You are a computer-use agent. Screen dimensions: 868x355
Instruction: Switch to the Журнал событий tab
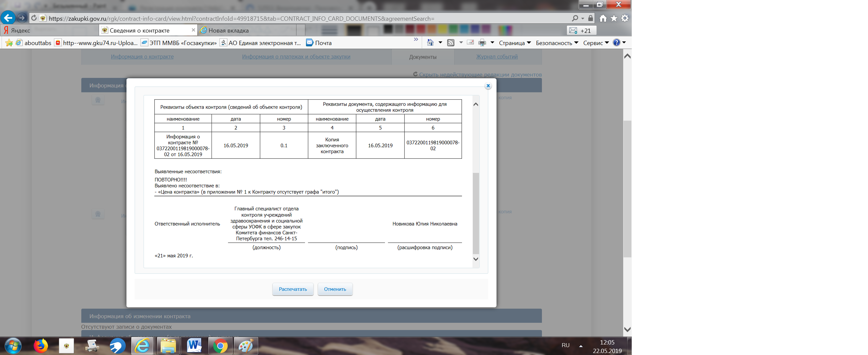tap(497, 57)
